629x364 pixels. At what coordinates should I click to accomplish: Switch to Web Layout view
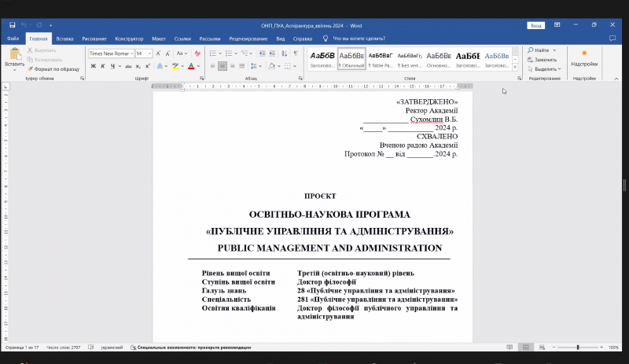[x=542, y=347]
